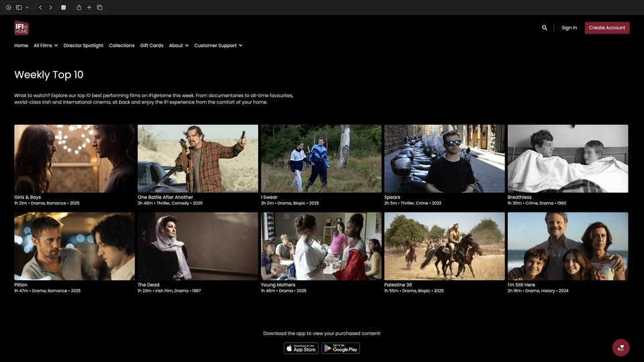
Task: Open the Young Mothers thumbnail
Action: pos(321,246)
